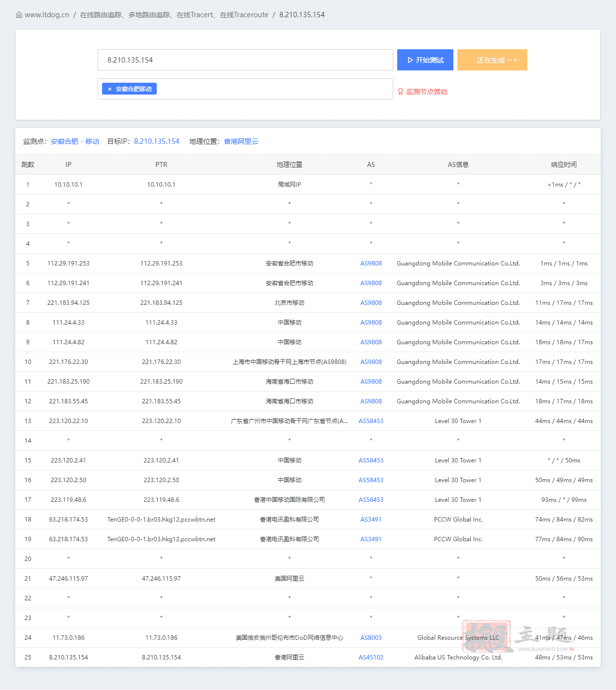Select IP cell 111.24.4.33
Viewport: 616px width, 690px height.
tap(68, 323)
